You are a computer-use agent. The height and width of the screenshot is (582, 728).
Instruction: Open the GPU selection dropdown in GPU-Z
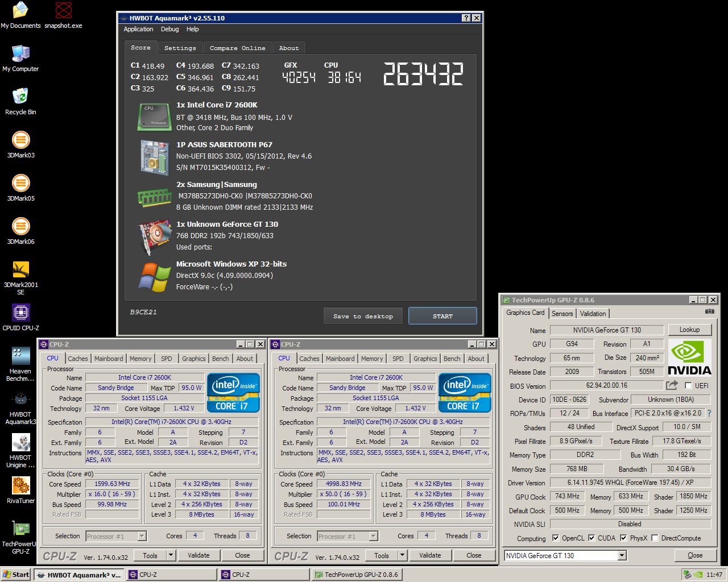(622, 555)
